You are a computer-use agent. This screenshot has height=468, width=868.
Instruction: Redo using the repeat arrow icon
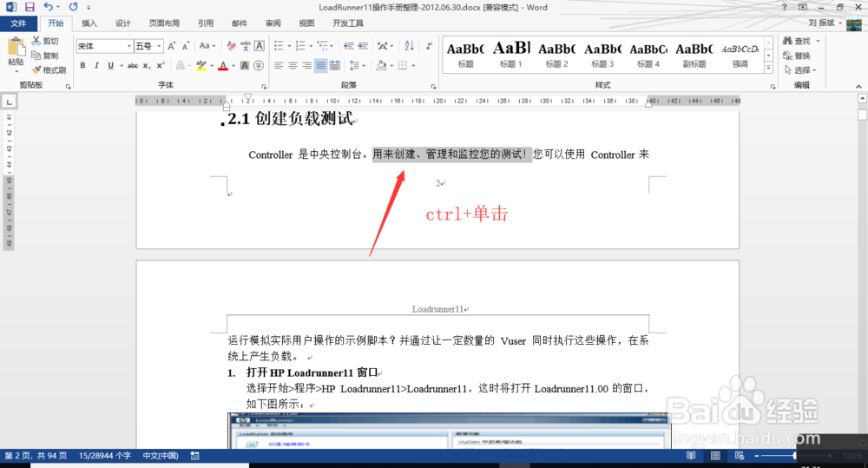[x=73, y=7]
